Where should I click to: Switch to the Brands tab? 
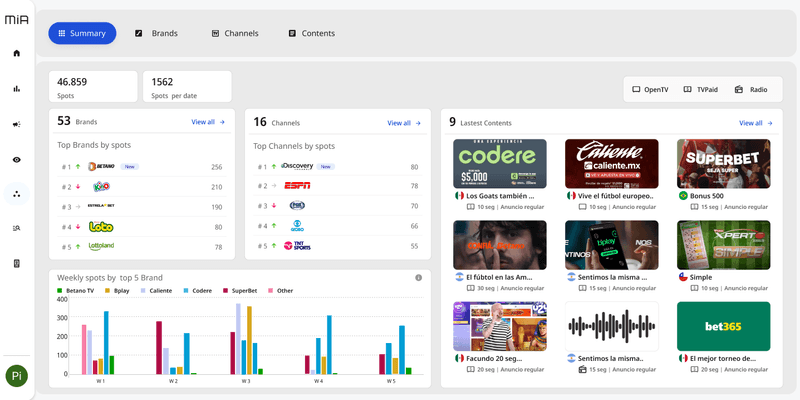pos(156,33)
